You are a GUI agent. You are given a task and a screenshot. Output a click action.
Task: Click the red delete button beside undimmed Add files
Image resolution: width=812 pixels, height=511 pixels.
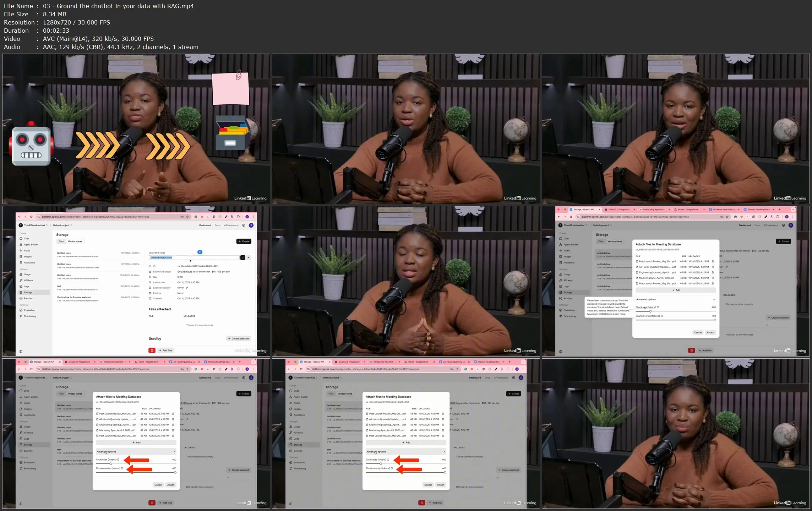152,350
